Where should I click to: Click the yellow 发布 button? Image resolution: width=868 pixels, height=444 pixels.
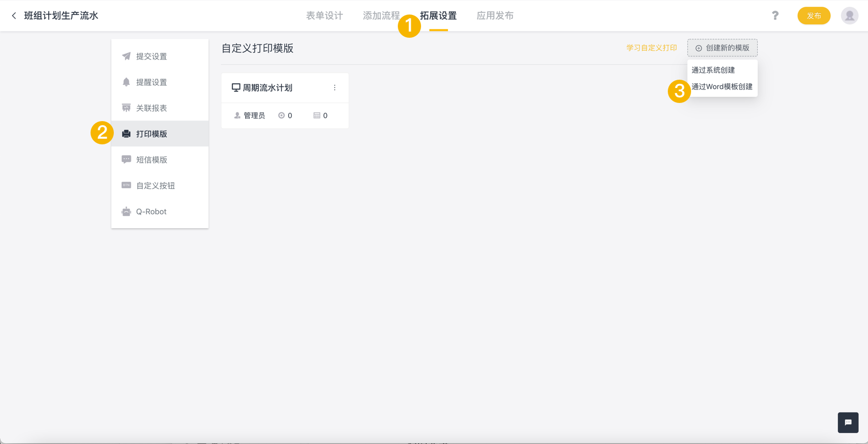click(814, 16)
